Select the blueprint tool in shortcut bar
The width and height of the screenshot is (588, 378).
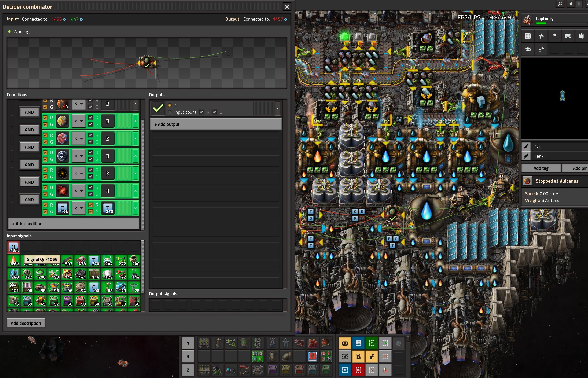pos(358,343)
